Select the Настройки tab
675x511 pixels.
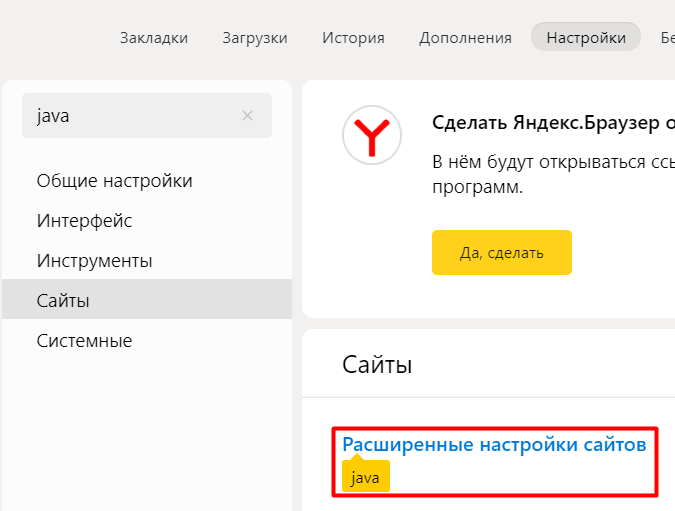click(x=586, y=37)
